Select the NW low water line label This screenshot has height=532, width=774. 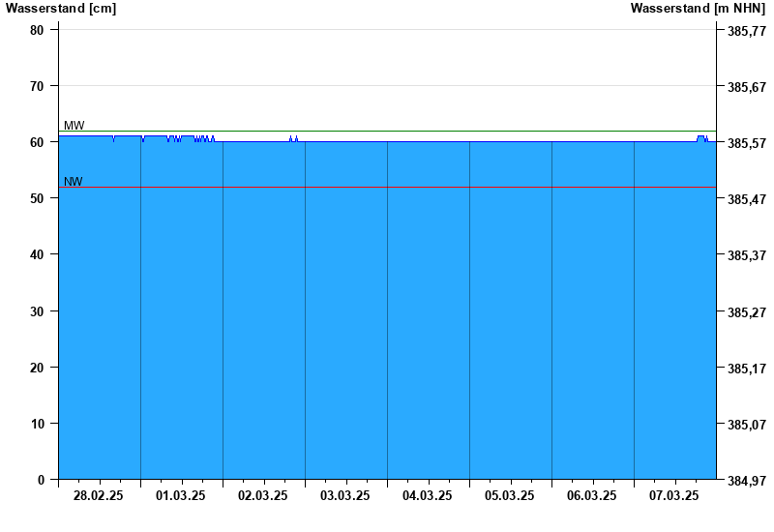click(74, 182)
